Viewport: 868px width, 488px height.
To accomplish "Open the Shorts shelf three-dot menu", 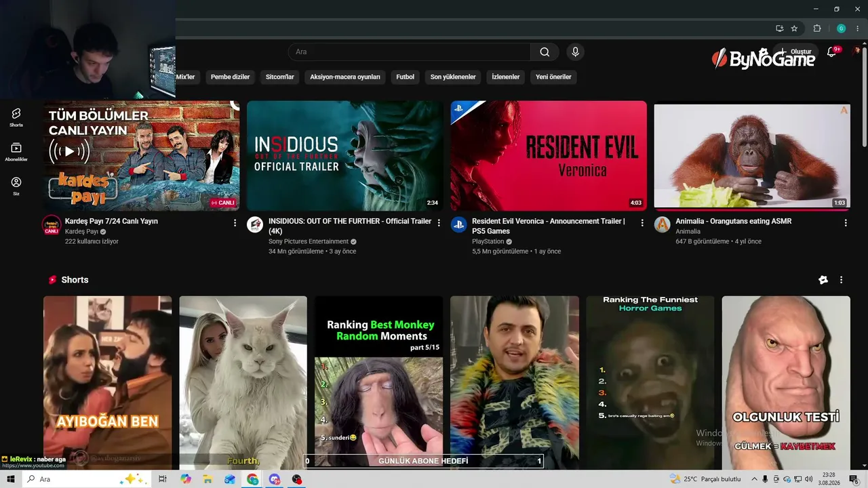I will coord(842,280).
